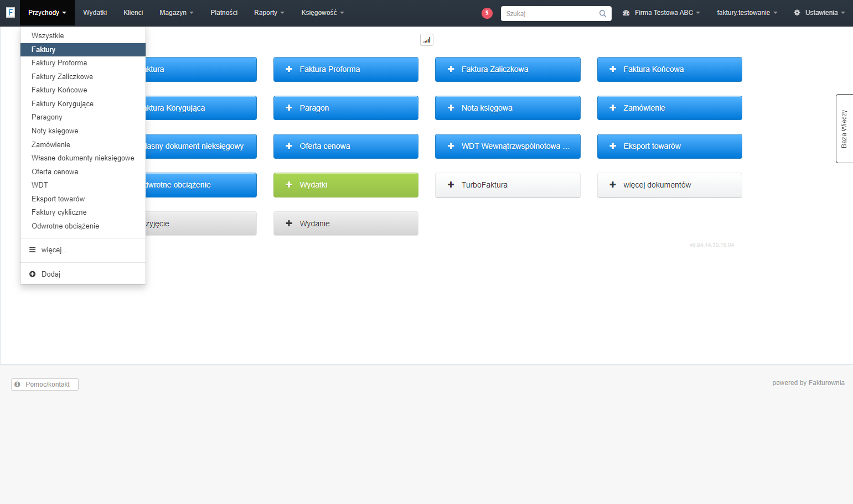Viewport: 853px width, 504px height.
Task: Click the plus icon on TurboFaktura button
Action: (451, 185)
